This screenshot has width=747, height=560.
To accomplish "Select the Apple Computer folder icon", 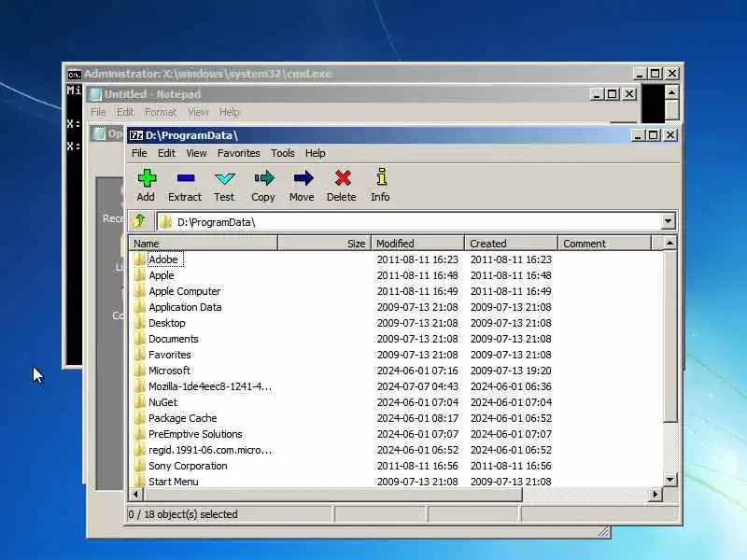I will tap(139, 291).
